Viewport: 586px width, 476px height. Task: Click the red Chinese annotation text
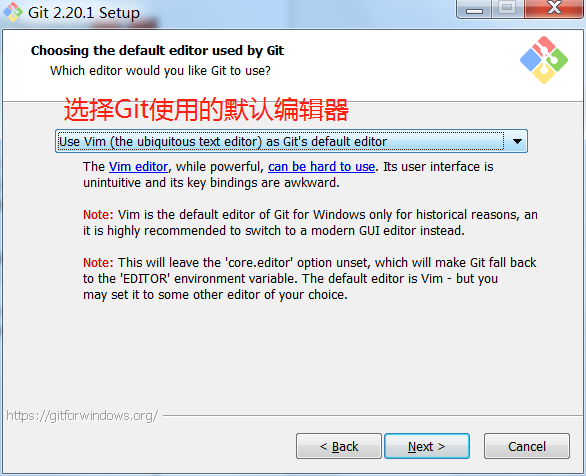[x=206, y=110]
